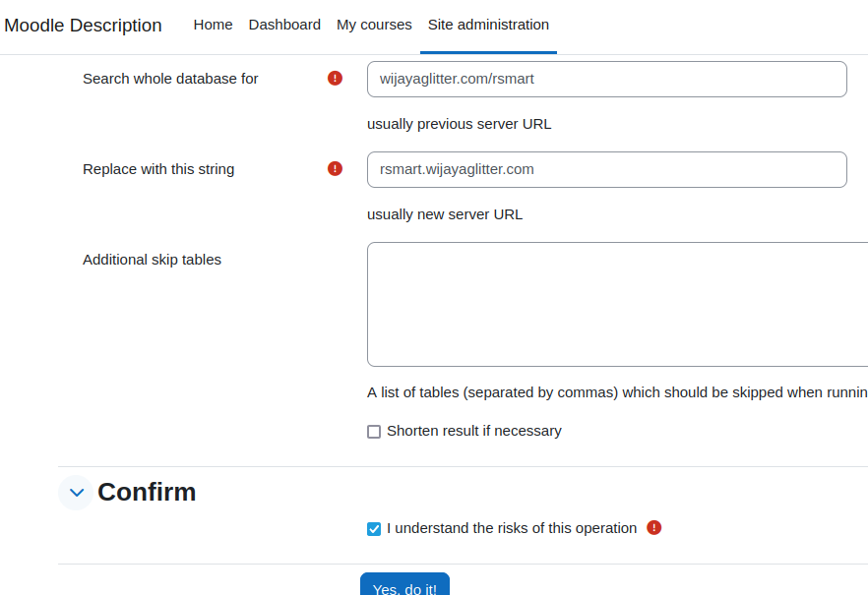The height and width of the screenshot is (595, 868).
Task: Open My courses in navigation
Action: click(374, 25)
